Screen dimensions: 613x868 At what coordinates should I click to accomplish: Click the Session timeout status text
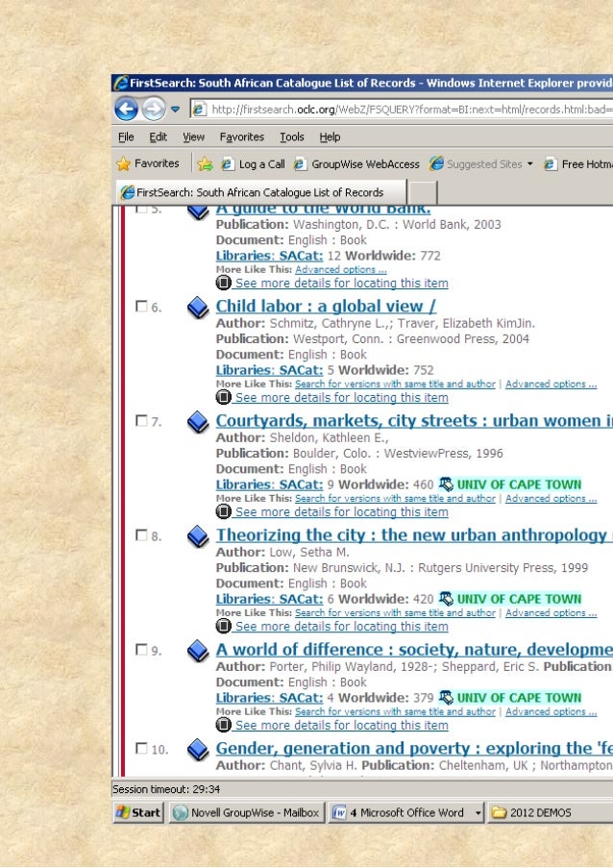(x=166, y=789)
